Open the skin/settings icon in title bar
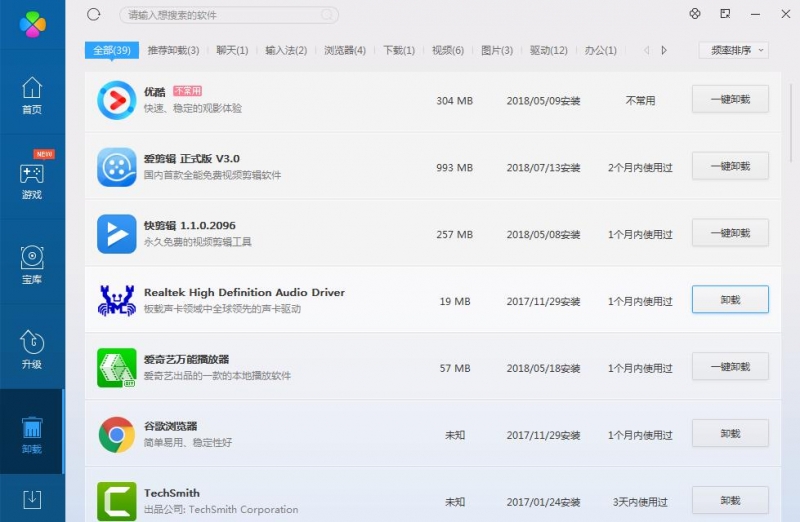The width and height of the screenshot is (800, 522). pyautogui.click(x=695, y=14)
